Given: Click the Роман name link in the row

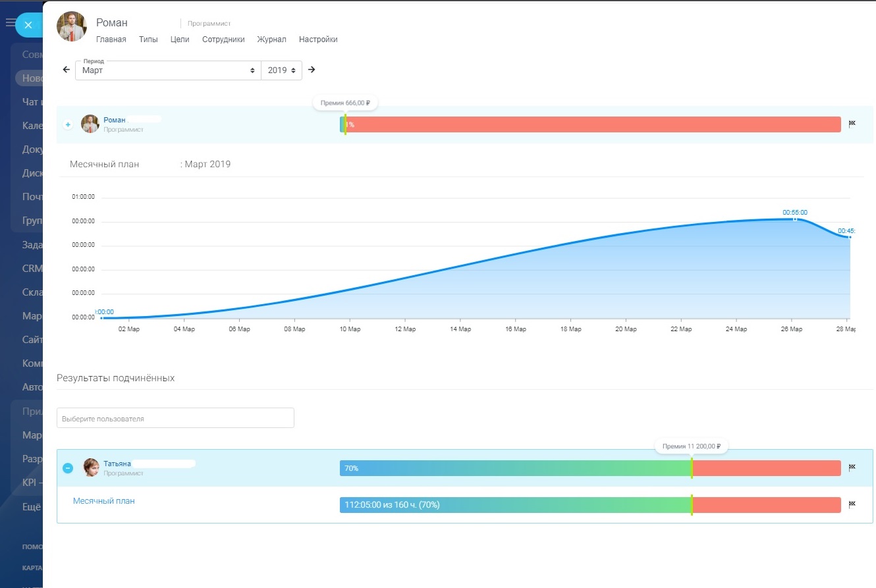Looking at the screenshot, I should tap(114, 120).
